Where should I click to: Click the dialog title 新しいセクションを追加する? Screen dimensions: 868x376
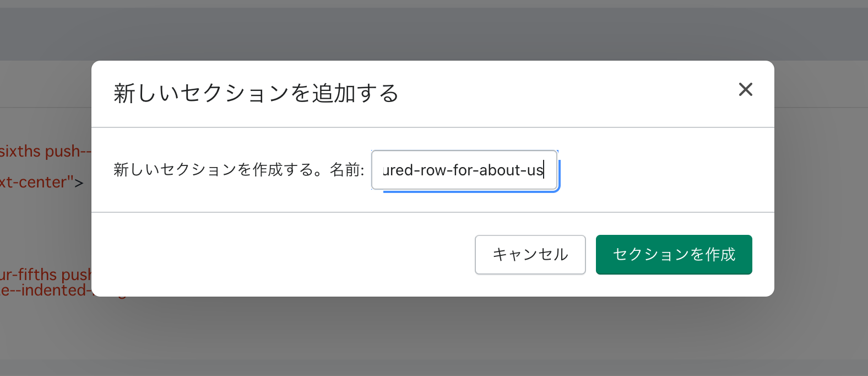pyautogui.click(x=256, y=93)
